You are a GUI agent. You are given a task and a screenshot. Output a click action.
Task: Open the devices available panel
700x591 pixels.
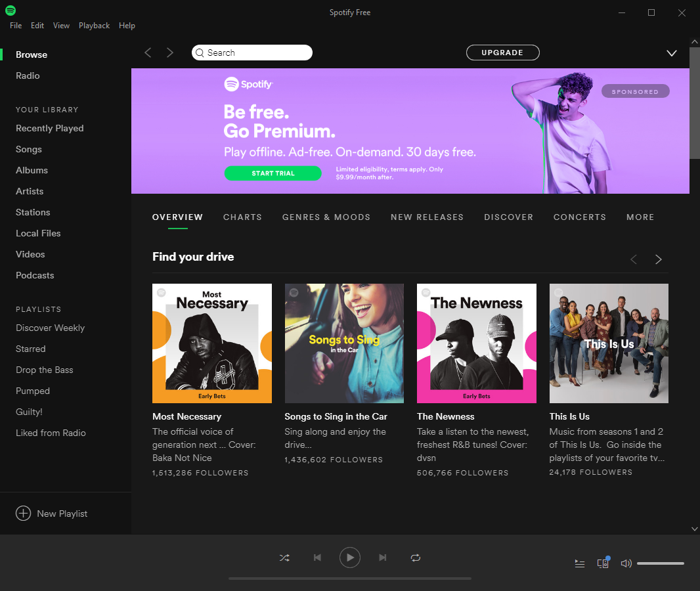(x=603, y=563)
